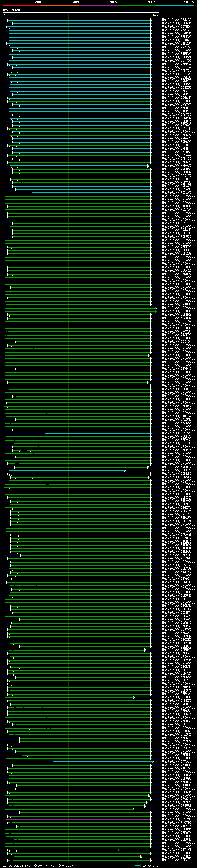The width and height of the screenshot is (197, 868).
Task: Open hit UniRef100_B6UE09
Action: (x=177, y=37)
